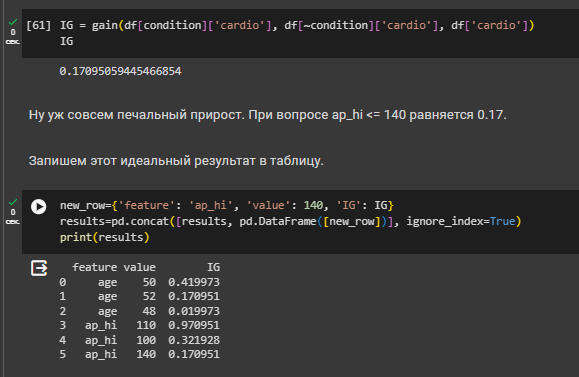The image size is (579, 377).
Task: Click output row 5 with ap_hi 140
Action: [139, 354]
